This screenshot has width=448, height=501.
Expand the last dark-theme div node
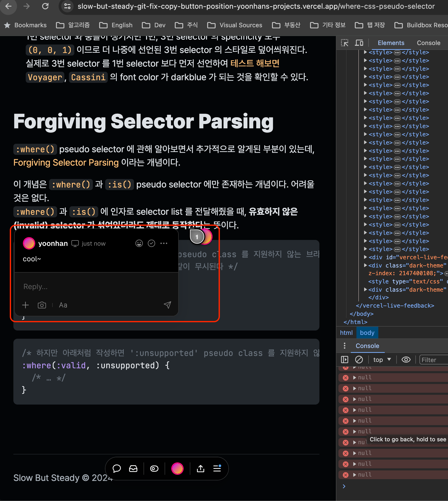point(365,289)
